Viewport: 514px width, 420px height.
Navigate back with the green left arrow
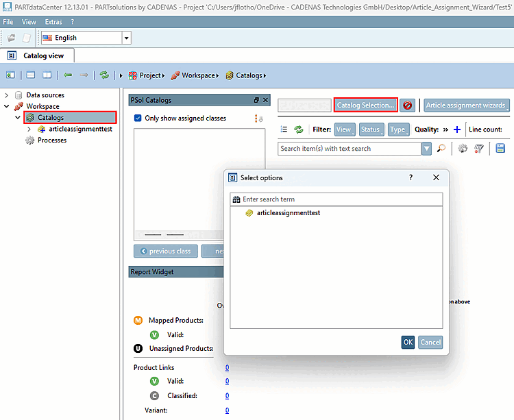[68, 75]
